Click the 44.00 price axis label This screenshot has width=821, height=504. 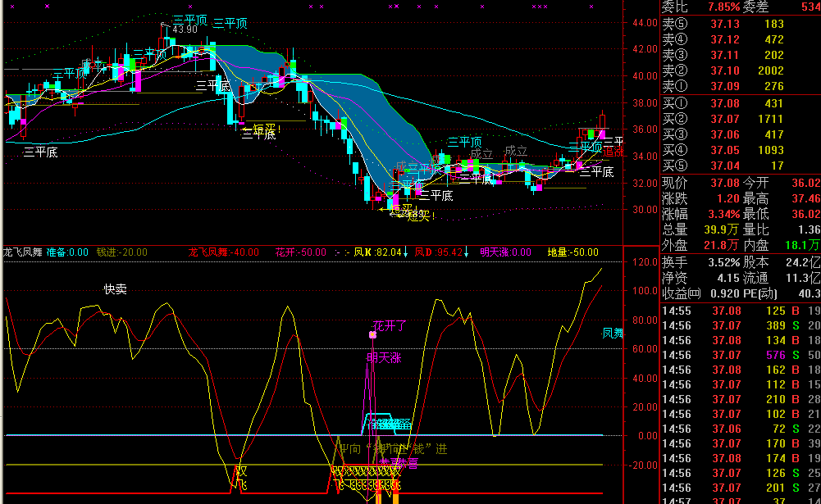click(x=645, y=23)
